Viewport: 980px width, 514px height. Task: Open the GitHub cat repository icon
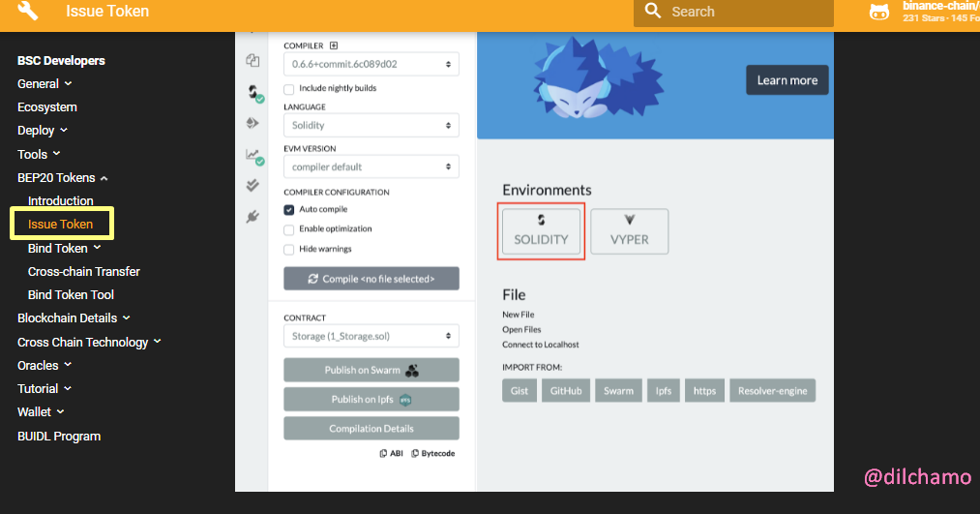coord(879,12)
